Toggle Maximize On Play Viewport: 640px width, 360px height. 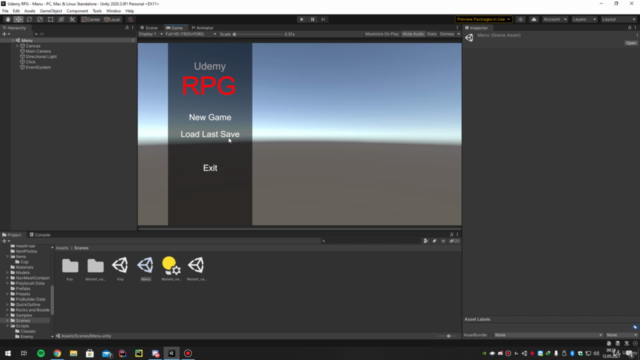[382, 34]
